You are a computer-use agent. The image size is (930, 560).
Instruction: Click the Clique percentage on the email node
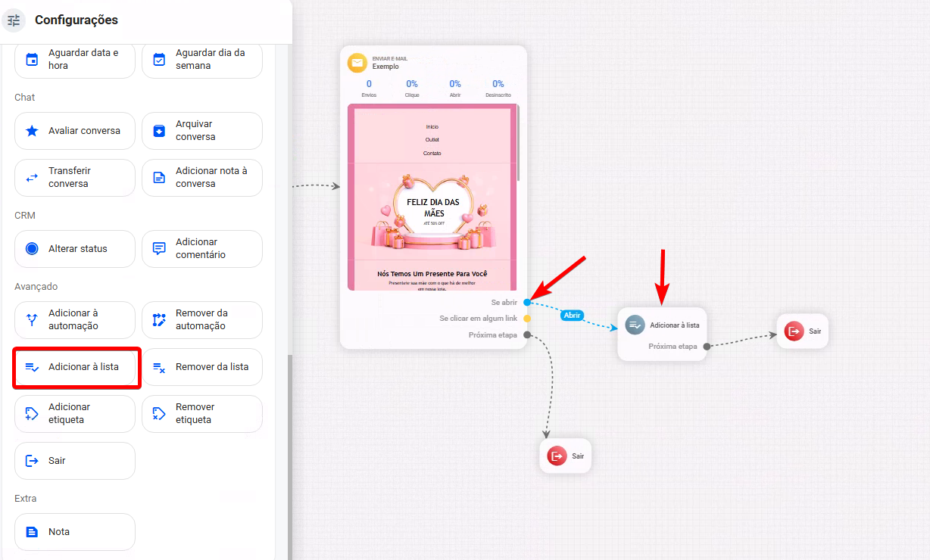click(412, 84)
